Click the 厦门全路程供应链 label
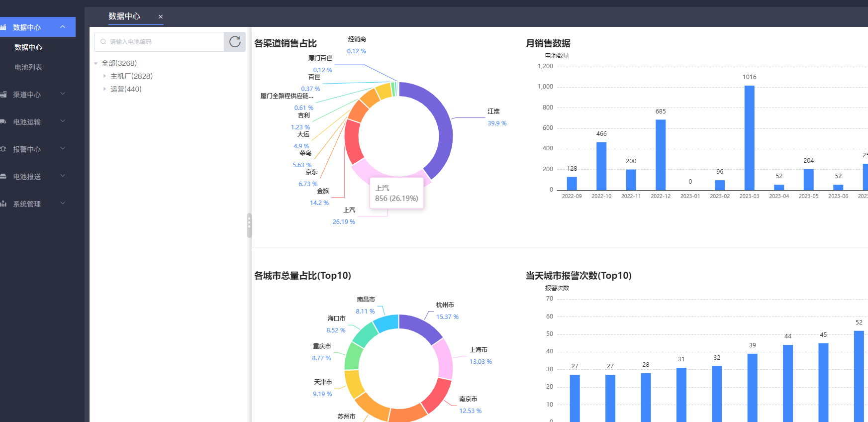Image resolution: width=868 pixels, height=422 pixels. point(287,96)
